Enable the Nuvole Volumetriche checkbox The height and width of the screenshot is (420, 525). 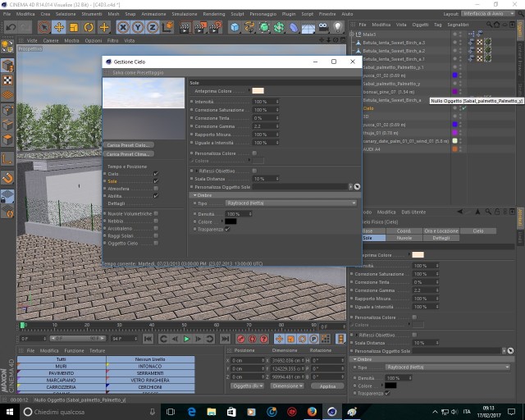(x=156, y=213)
